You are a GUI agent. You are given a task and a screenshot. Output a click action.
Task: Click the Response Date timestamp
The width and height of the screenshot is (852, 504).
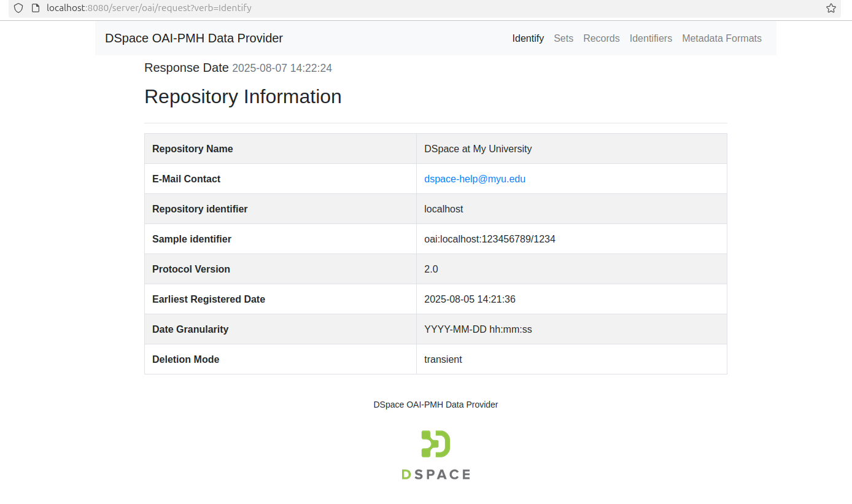pos(282,68)
